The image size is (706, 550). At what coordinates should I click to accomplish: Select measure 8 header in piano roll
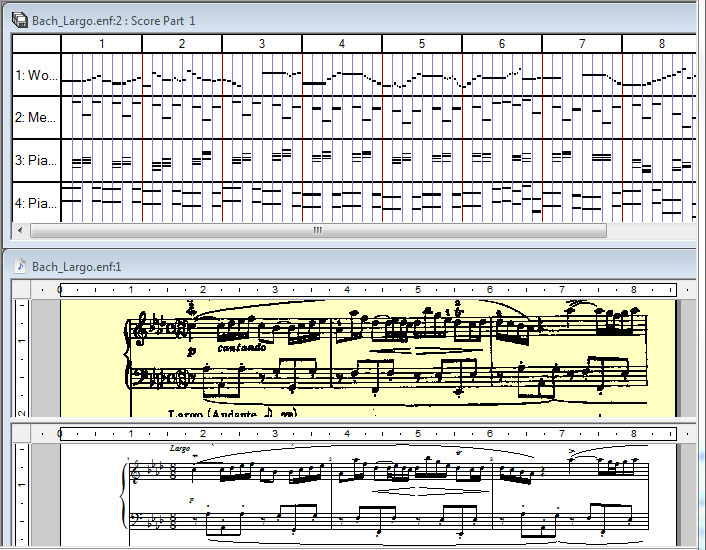660,44
